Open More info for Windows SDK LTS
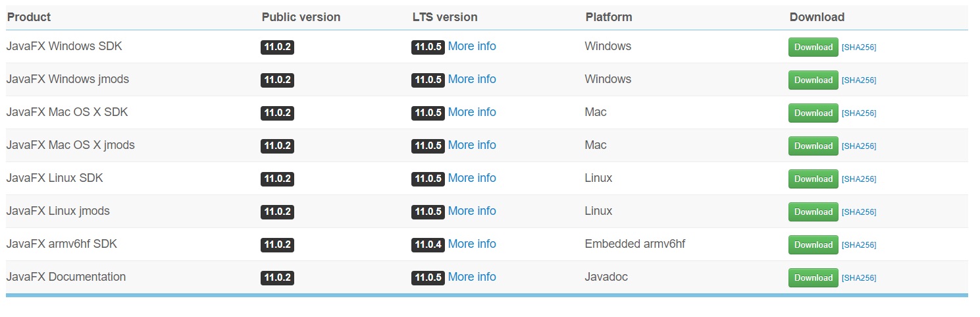The width and height of the screenshot is (980, 317). point(472,46)
